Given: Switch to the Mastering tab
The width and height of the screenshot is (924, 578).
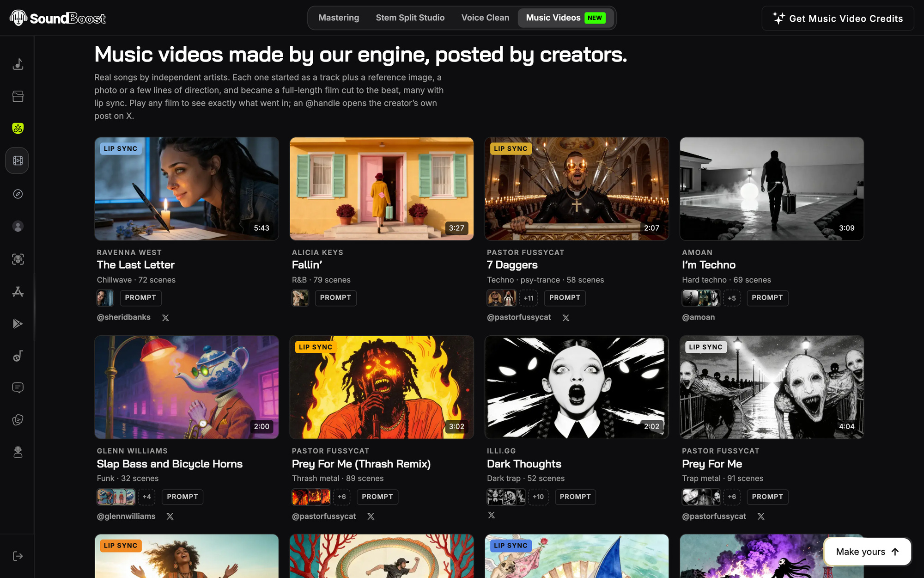Looking at the screenshot, I should [x=339, y=18].
